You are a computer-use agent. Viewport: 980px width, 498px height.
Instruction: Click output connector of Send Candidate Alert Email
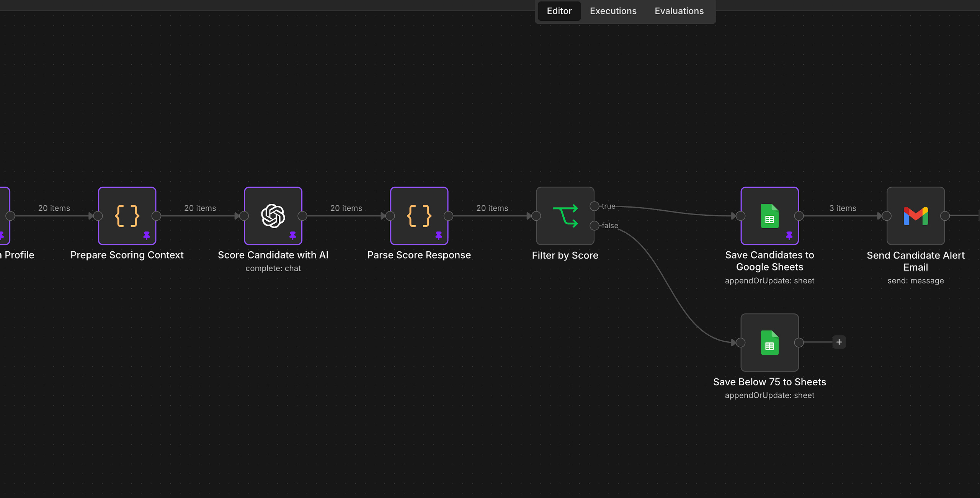click(x=945, y=216)
